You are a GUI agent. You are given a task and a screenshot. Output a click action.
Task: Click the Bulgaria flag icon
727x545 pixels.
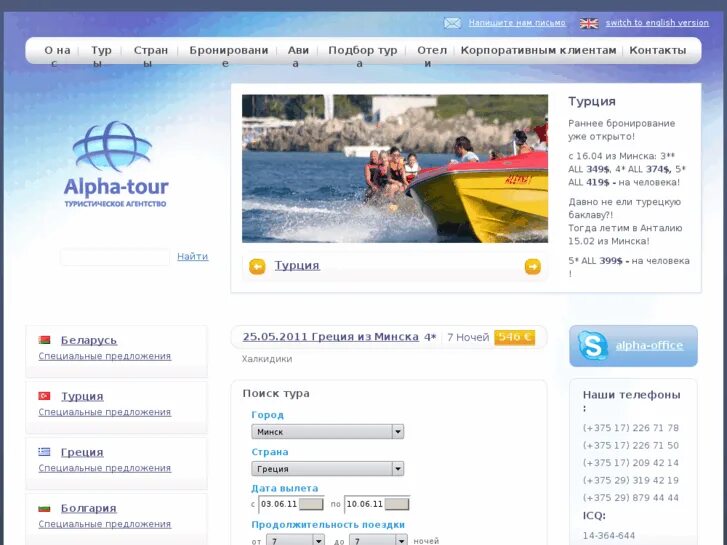45,508
